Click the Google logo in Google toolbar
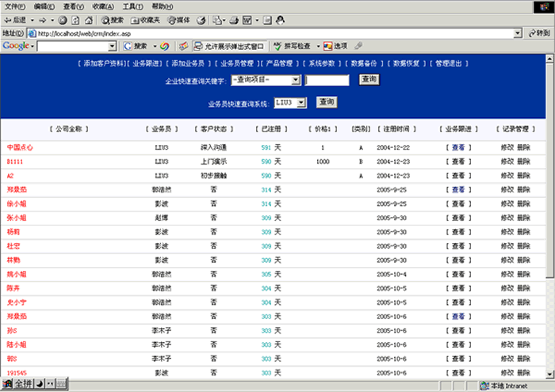The image size is (555, 392). pos(16,46)
